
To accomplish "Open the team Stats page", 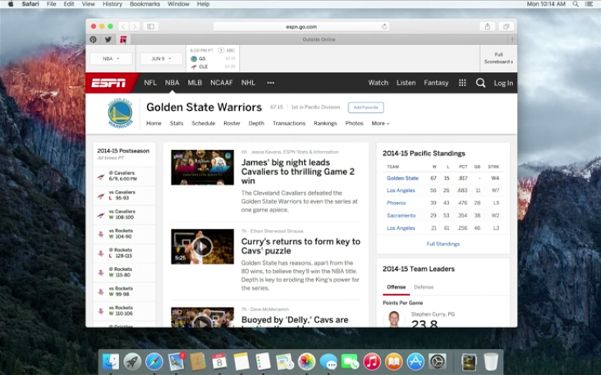I will coord(177,123).
